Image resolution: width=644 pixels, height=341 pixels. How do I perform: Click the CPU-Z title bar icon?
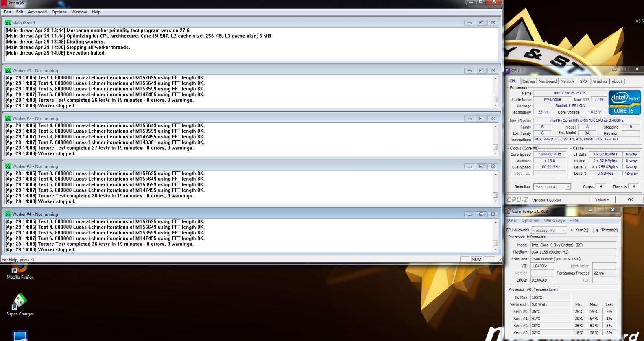507,70
